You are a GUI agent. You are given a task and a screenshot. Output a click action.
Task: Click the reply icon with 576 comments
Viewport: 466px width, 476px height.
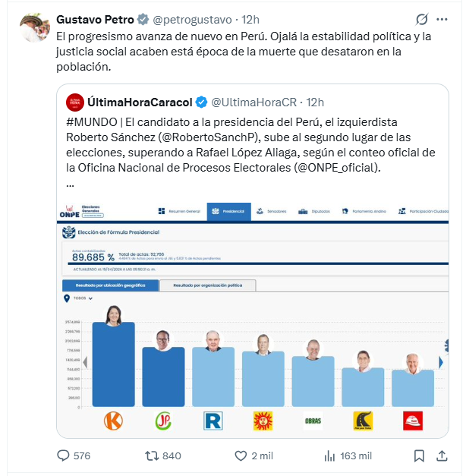[x=65, y=456]
